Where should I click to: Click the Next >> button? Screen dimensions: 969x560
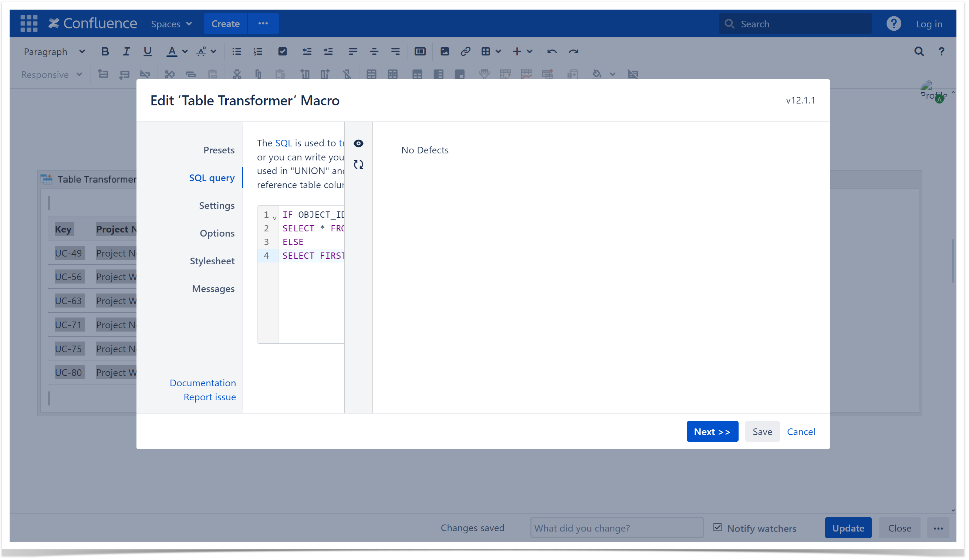pos(712,432)
